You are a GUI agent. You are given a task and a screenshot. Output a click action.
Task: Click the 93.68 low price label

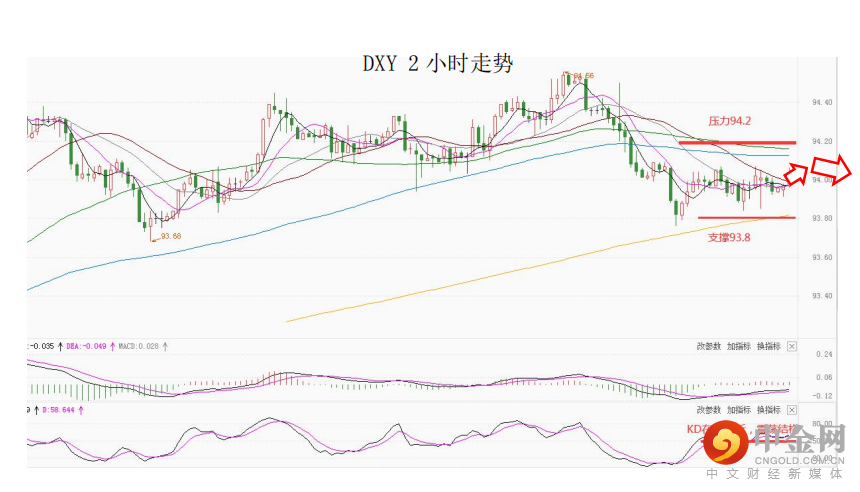click(x=171, y=236)
